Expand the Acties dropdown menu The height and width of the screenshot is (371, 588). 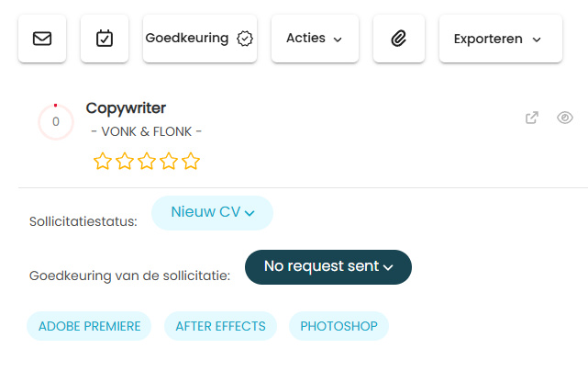coord(315,39)
